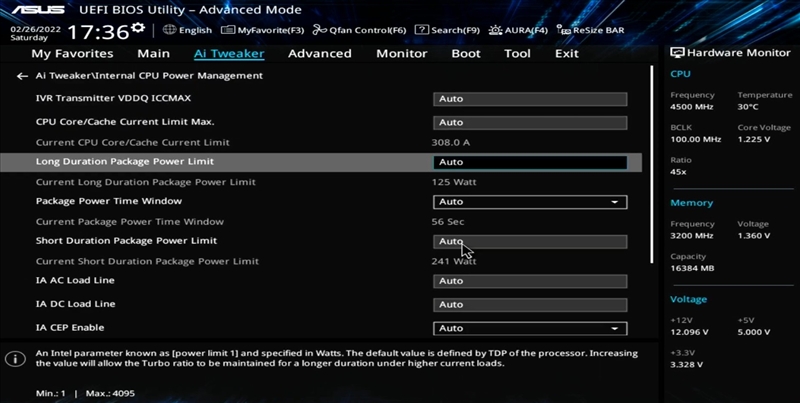Select the Long Duration Package Power Limit label
The width and height of the screenshot is (800, 403).
tap(124, 161)
